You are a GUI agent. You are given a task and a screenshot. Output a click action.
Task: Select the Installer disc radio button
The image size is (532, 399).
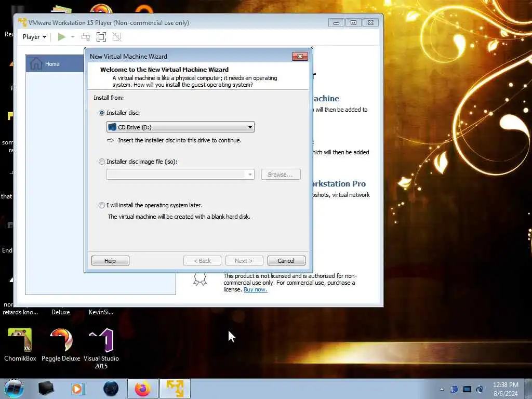[102, 113]
